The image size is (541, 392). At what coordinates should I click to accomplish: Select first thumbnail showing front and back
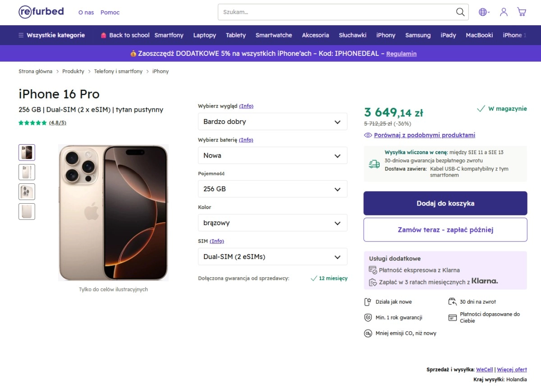(27, 152)
